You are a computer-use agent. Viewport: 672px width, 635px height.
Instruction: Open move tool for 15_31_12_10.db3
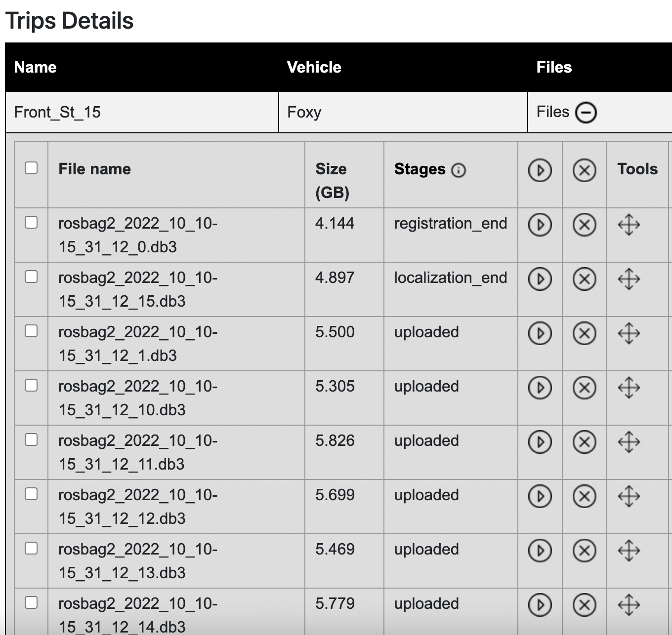point(629,388)
